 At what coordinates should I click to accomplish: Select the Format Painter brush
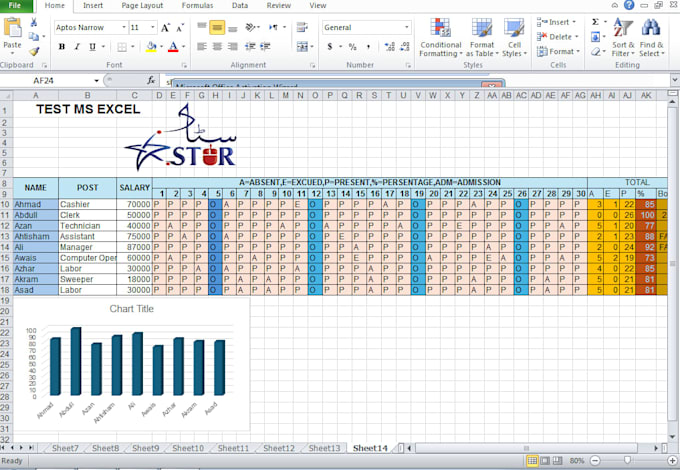point(34,52)
